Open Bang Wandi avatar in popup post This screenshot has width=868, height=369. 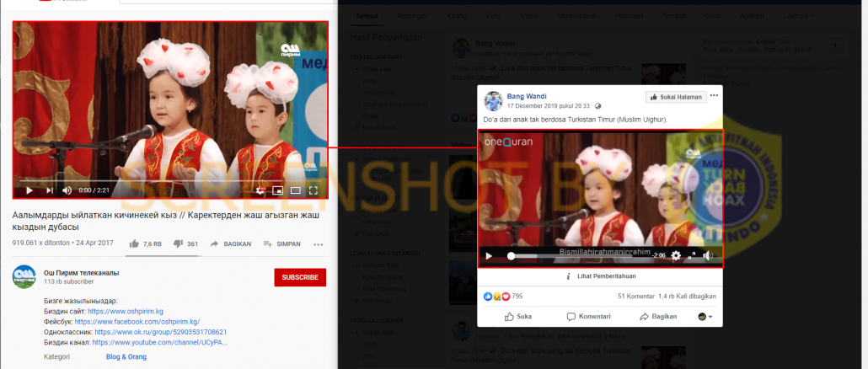click(493, 101)
